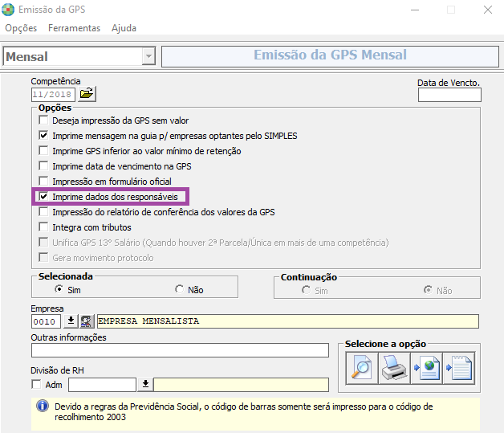Click the Empresa code field 0010
The width and height of the screenshot is (504, 433).
click(46, 321)
